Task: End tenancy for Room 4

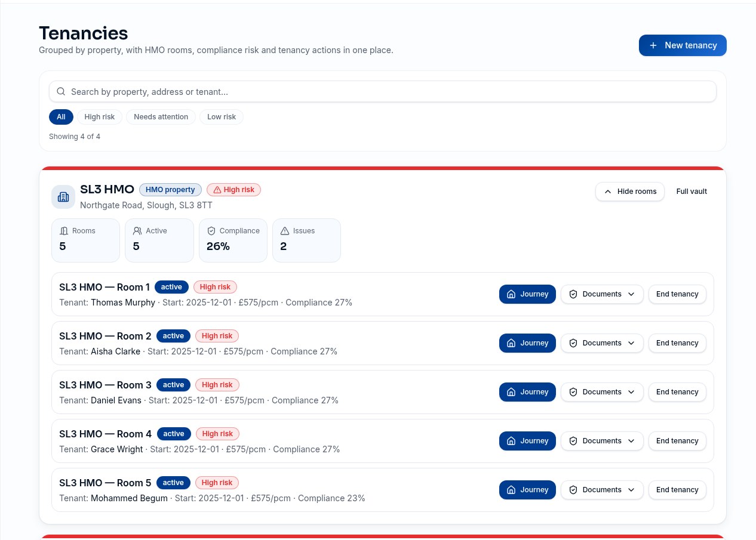Action: 677,441
